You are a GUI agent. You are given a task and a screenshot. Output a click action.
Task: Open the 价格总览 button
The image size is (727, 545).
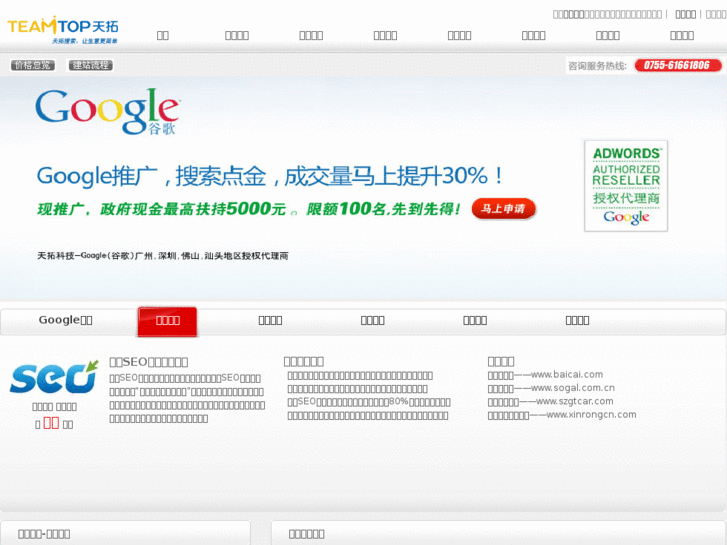[33, 65]
